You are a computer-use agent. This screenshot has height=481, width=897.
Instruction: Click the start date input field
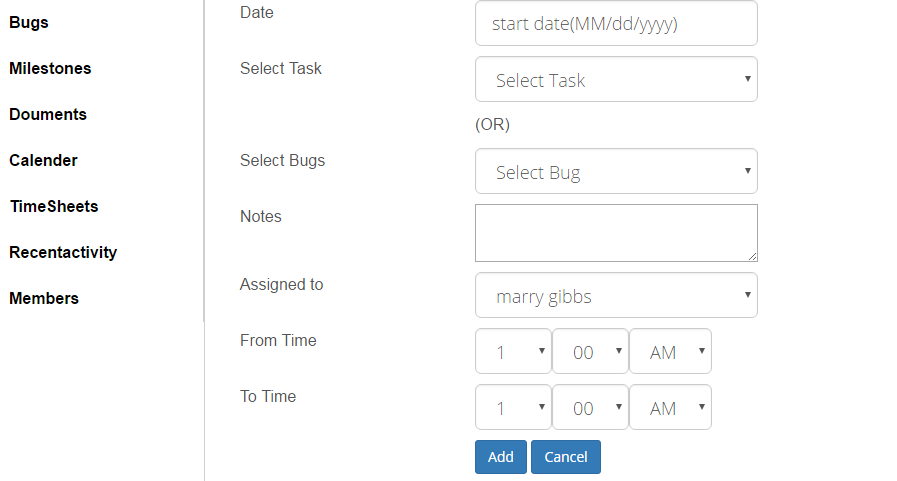pos(616,23)
